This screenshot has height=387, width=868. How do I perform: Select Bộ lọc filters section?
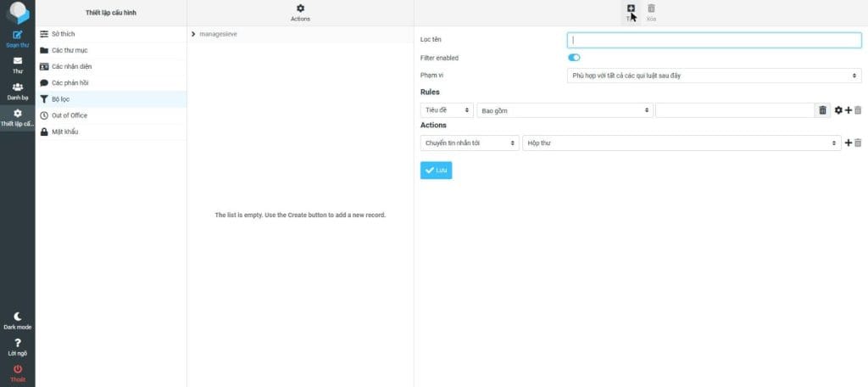pos(111,99)
